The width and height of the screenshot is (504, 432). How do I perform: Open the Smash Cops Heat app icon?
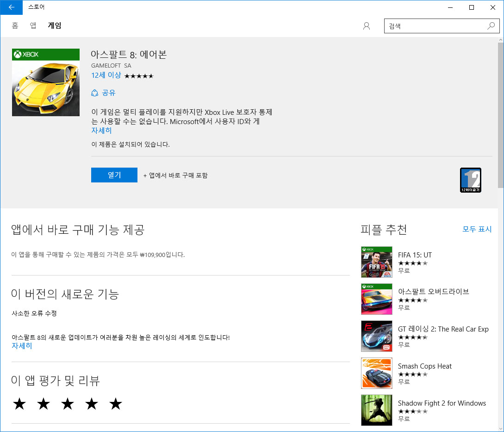(x=376, y=373)
